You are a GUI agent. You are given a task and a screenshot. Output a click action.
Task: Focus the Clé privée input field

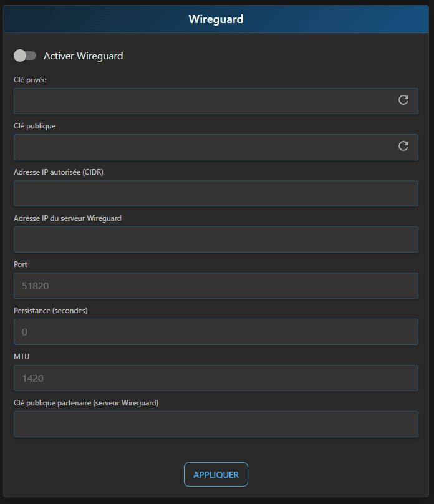(x=216, y=101)
